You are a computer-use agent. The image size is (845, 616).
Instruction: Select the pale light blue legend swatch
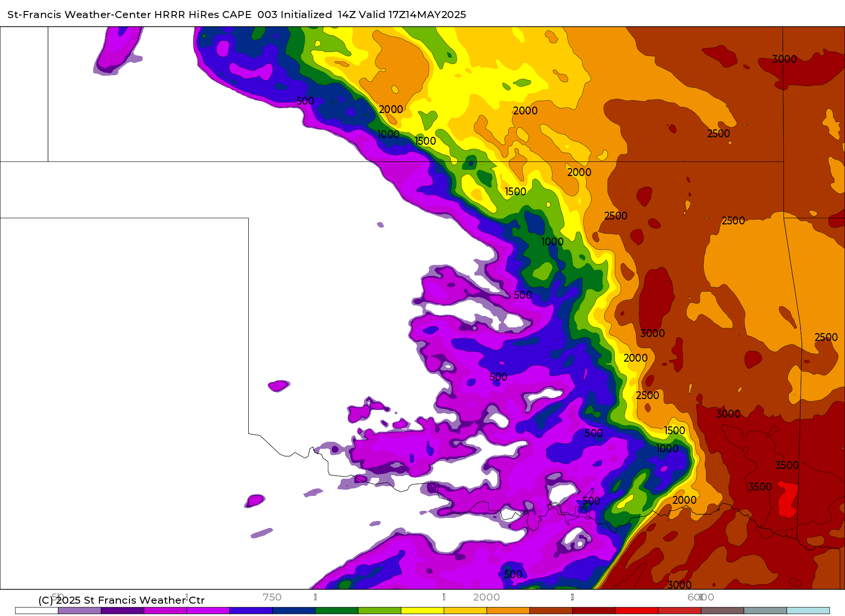coord(808,610)
